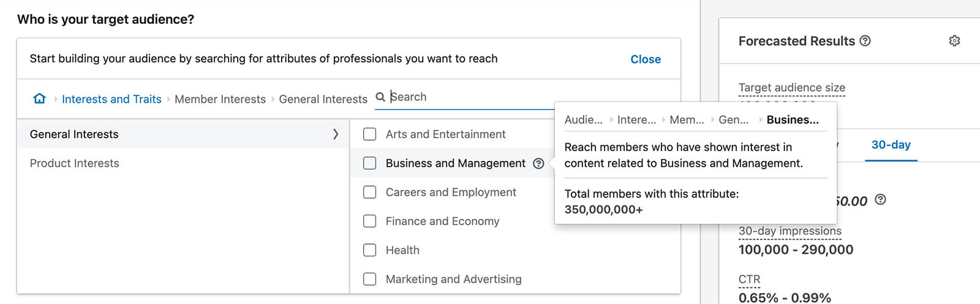980x304 pixels.
Task: Check the Health checkbox
Action: pos(370,250)
